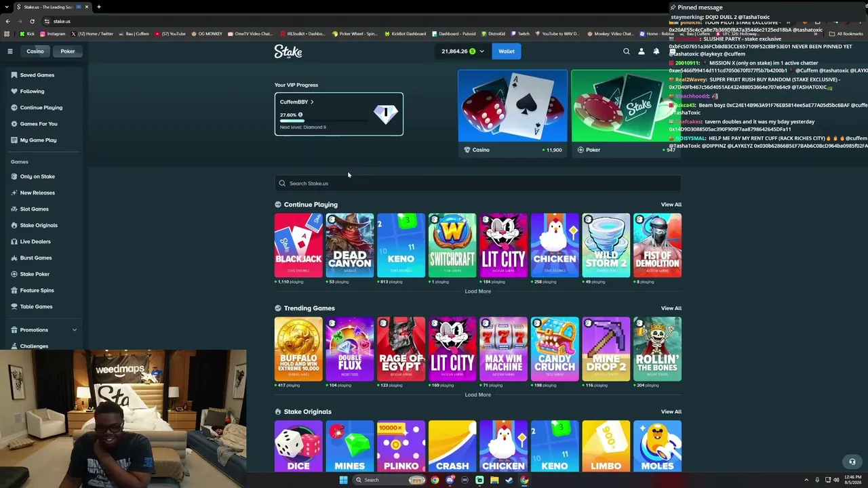Open the site search magnifier icon
The image size is (868, 488).
627,52
